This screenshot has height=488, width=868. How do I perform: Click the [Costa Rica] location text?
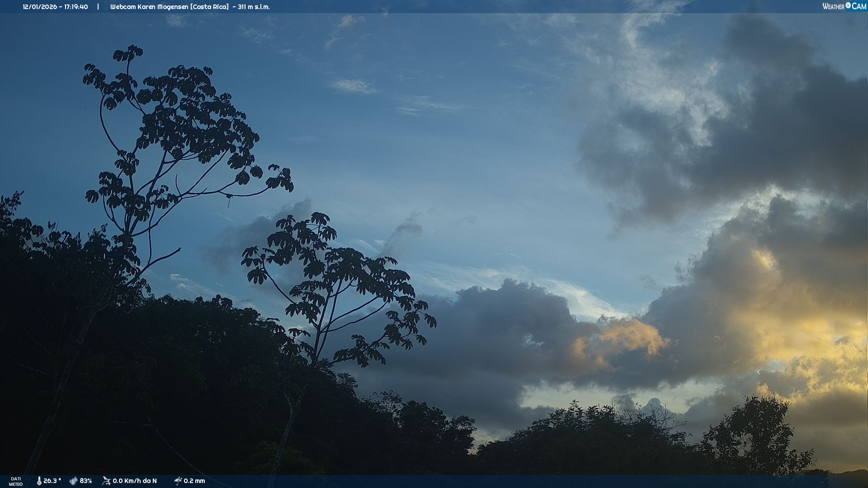[210, 7]
